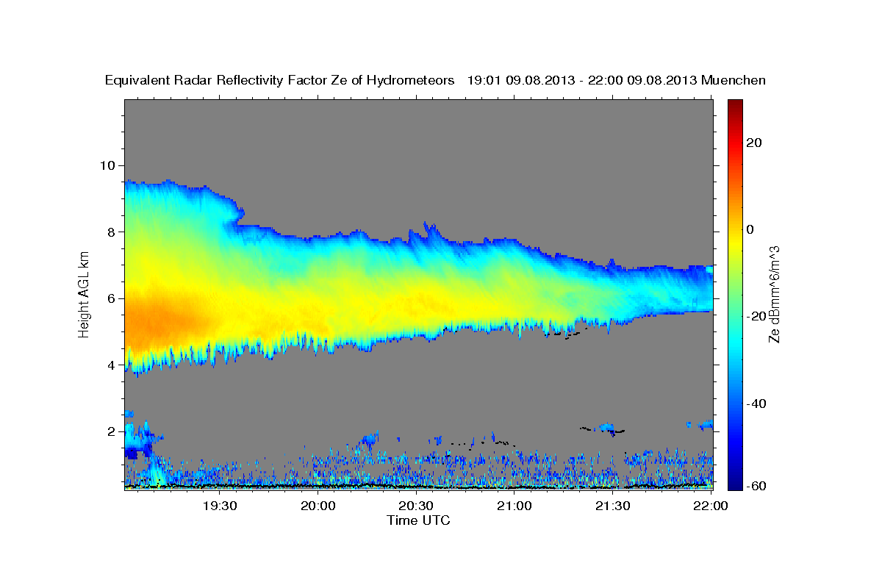Screen dimensions: 882x588
Task: Click the '20:30' time tick label
Action: 416,506
